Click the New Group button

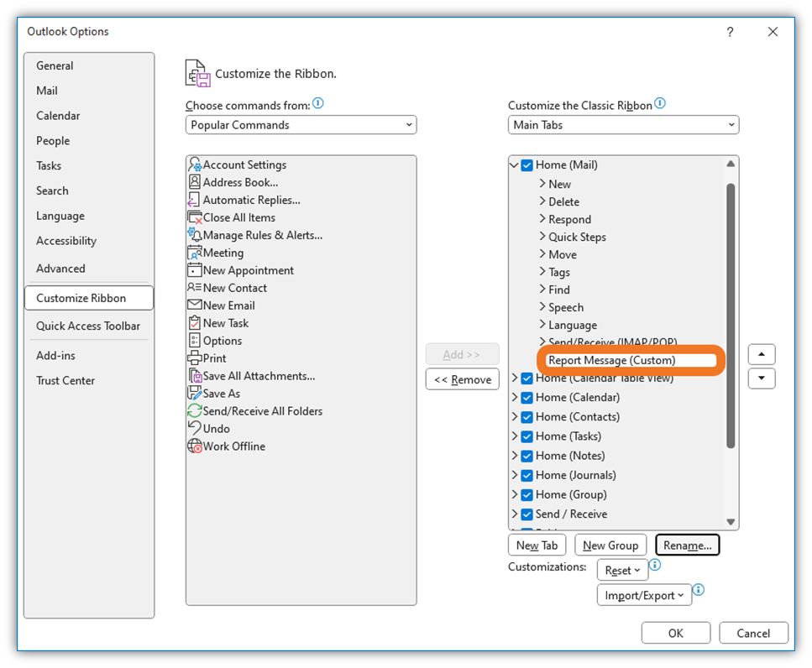(610, 545)
